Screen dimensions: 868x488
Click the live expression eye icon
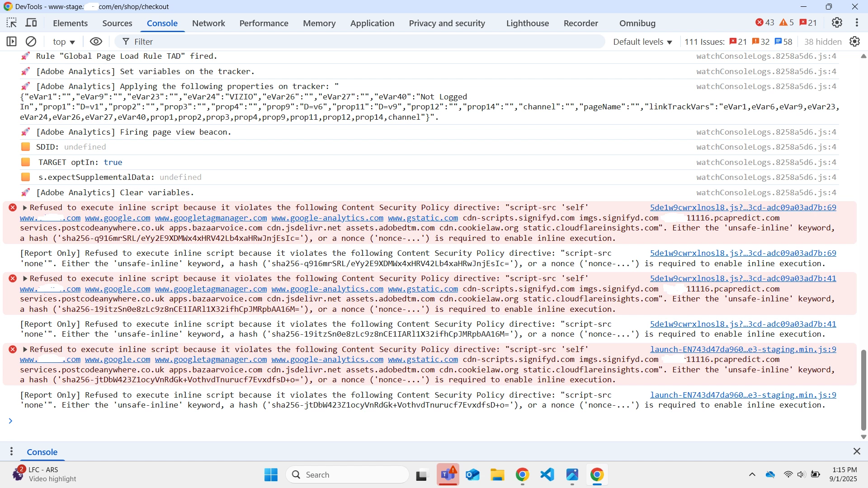coord(96,42)
